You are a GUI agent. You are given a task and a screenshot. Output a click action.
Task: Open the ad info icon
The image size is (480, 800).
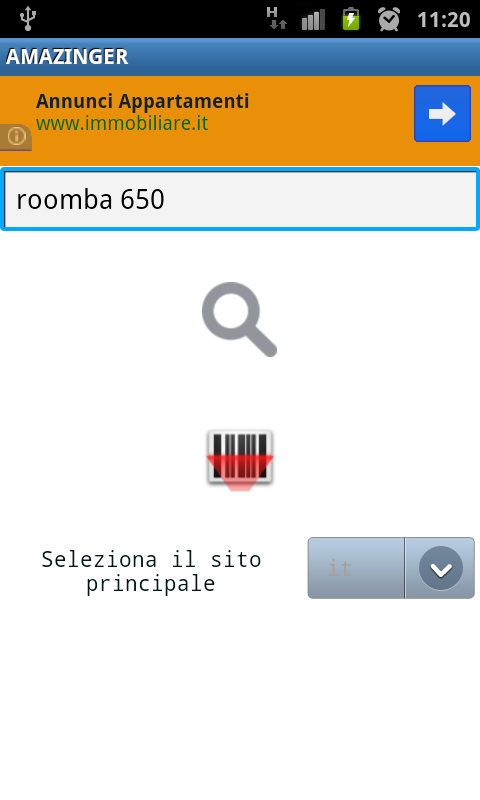pyautogui.click(x=16, y=137)
